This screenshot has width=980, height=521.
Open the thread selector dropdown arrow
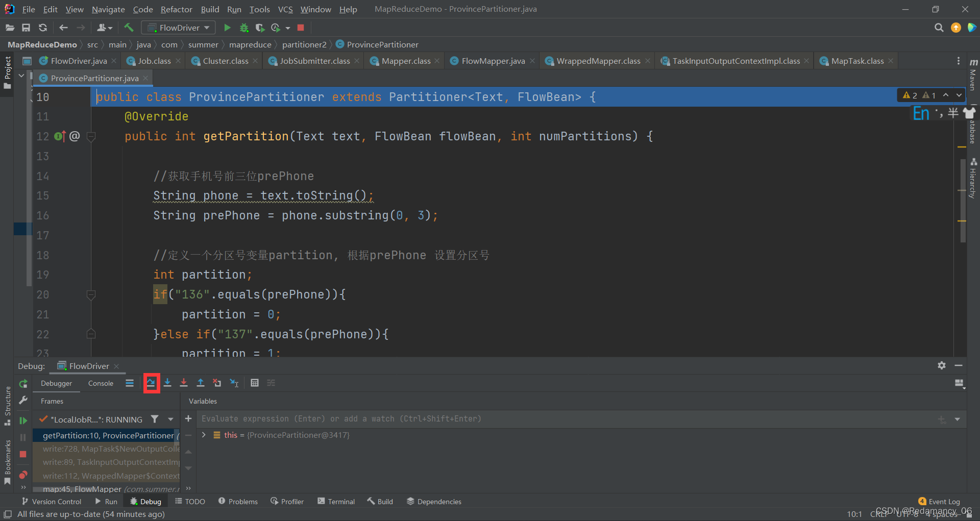pos(170,419)
